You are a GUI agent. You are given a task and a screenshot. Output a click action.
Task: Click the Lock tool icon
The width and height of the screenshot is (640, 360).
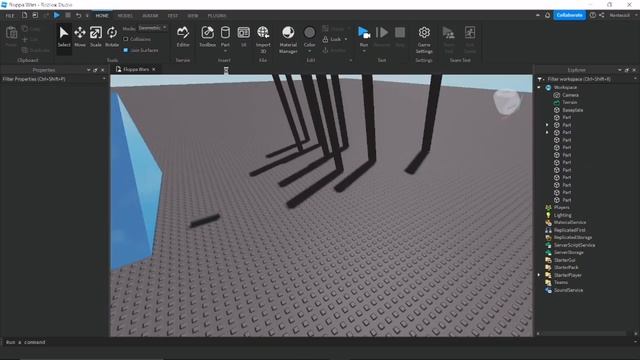[x=325, y=39]
